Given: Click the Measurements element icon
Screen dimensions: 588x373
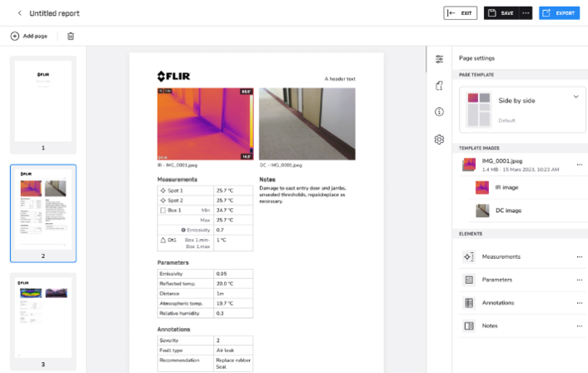Looking at the screenshot, I should coord(469,256).
